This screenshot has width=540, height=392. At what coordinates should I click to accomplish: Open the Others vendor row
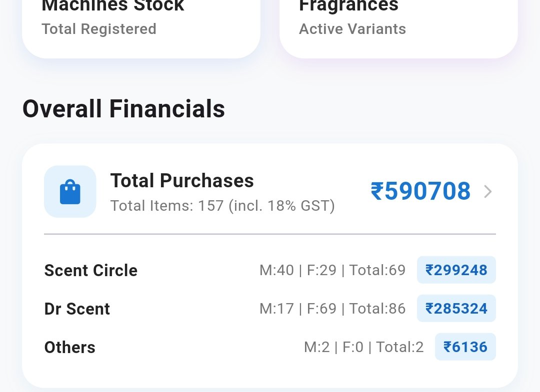pos(270,347)
